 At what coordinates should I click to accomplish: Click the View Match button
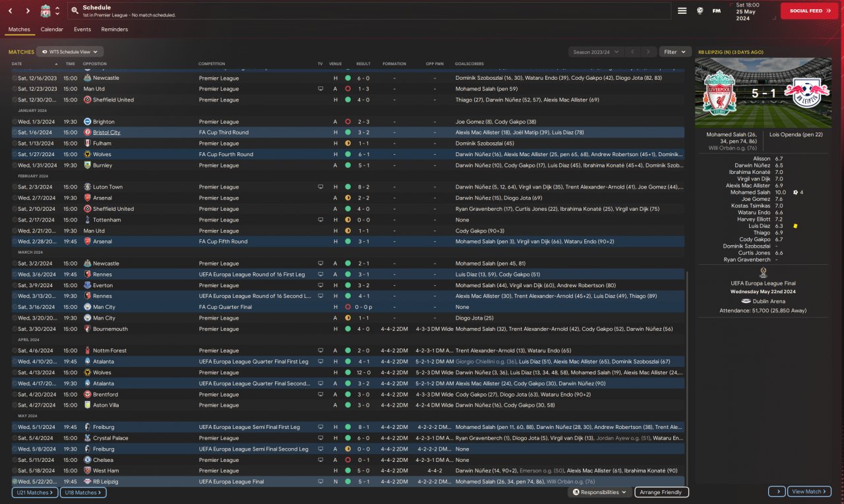click(x=809, y=491)
